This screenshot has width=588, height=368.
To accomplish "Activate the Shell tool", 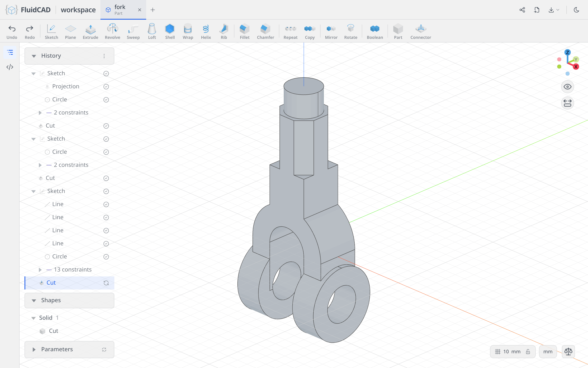I will [170, 32].
